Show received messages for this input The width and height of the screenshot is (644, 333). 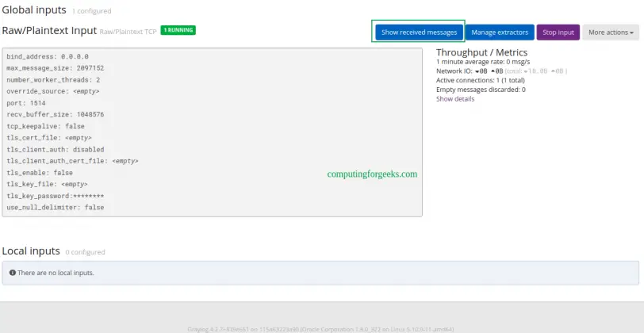[x=419, y=33]
